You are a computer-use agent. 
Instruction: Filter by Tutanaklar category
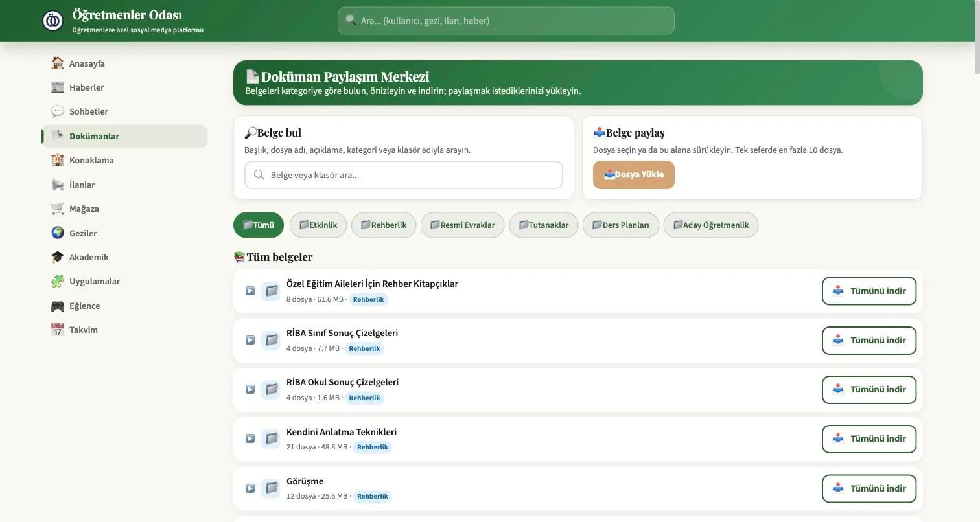tap(544, 225)
